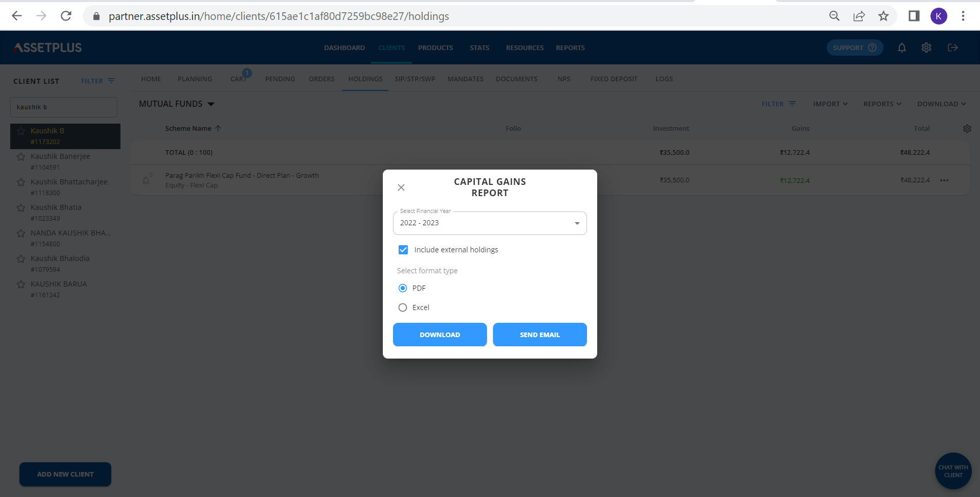This screenshot has width=980, height=497.
Task: Sort by Scheme Name column
Action: (x=193, y=129)
